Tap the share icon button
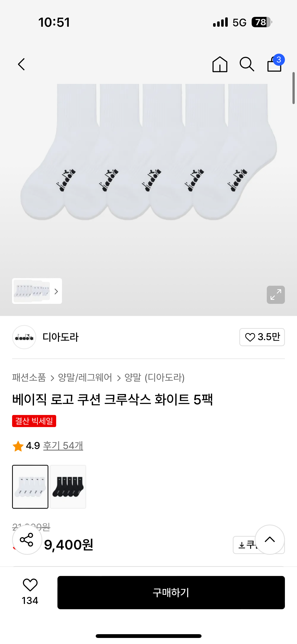The width and height of the screenshot is (297, 644). coord(27,539)
